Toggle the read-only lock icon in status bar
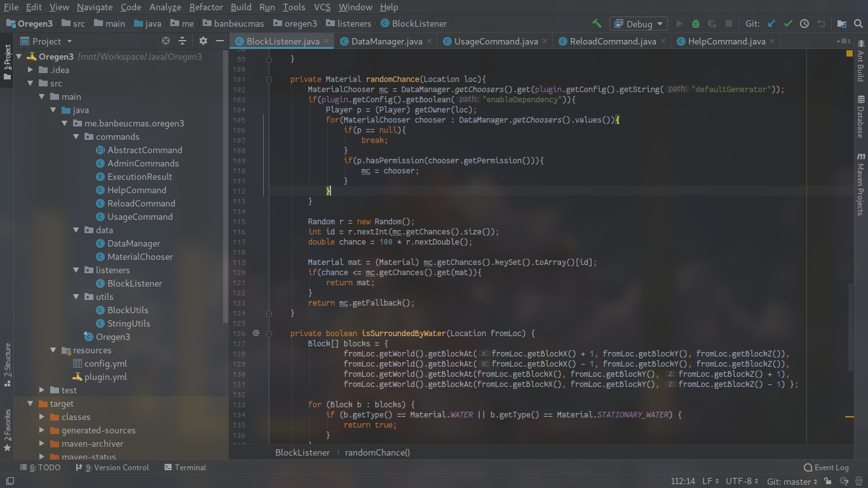 point(826,482)
